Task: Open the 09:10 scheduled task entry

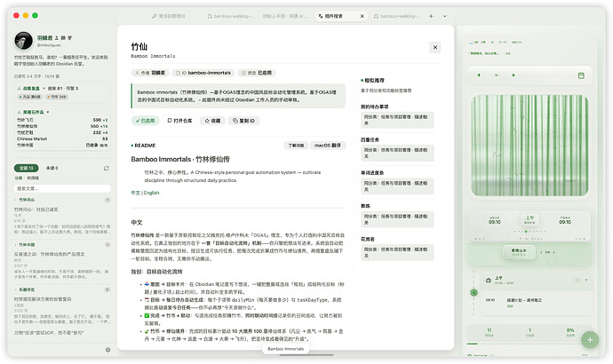Action: 535,302
